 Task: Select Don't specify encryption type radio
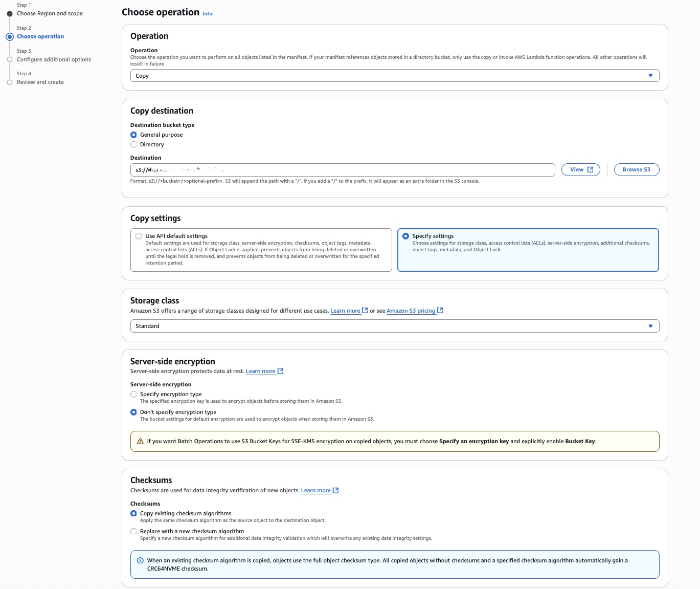click(134, 412)
